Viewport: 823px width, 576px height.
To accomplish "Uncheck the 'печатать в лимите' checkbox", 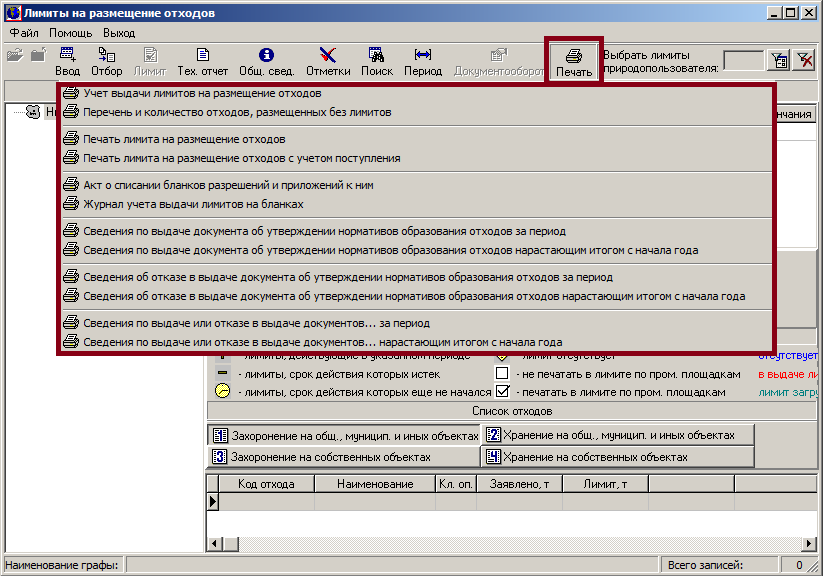I will click(x=503, y=392).
